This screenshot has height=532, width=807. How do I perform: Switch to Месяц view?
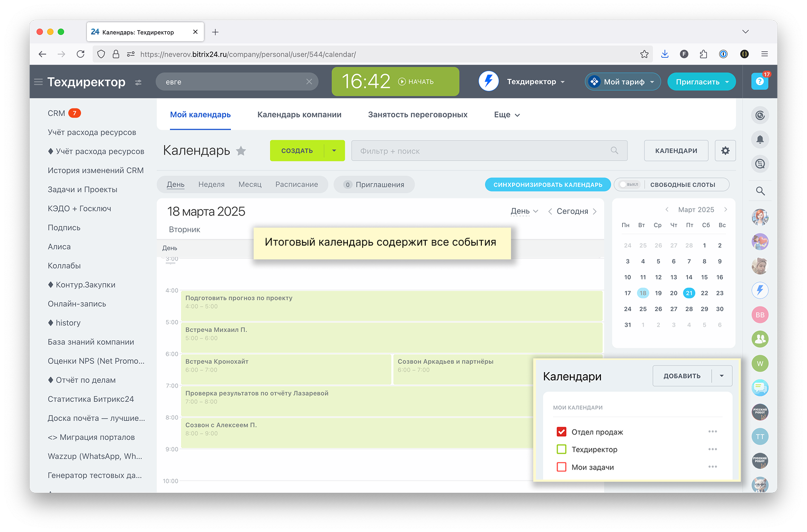coord(250,185)
